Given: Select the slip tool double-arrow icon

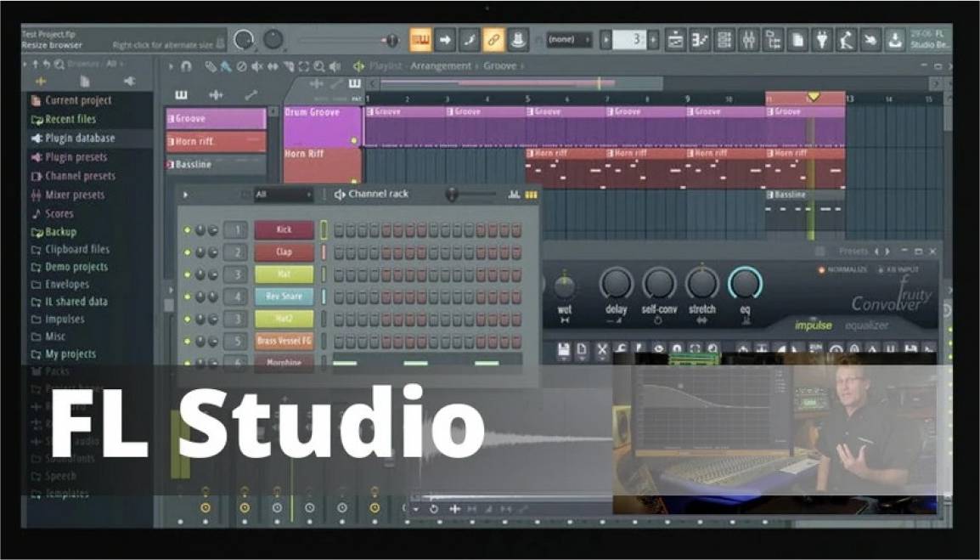Looking at the screenshot, I should click(x=273, y=65).
